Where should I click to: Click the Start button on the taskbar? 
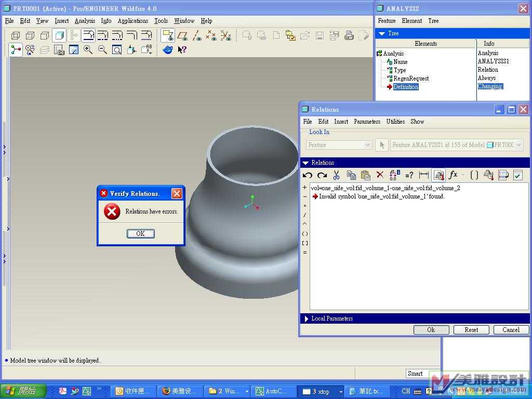(x=23, y=391)
